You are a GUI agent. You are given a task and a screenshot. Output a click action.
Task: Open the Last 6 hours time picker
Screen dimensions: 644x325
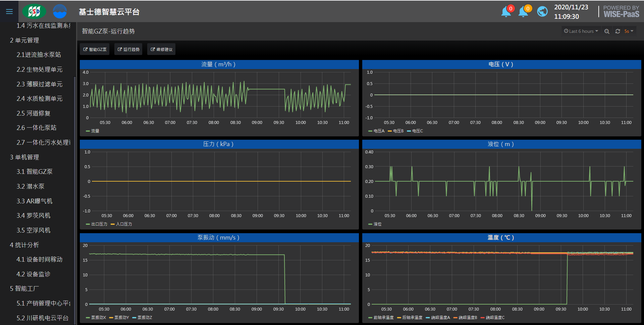581,31
